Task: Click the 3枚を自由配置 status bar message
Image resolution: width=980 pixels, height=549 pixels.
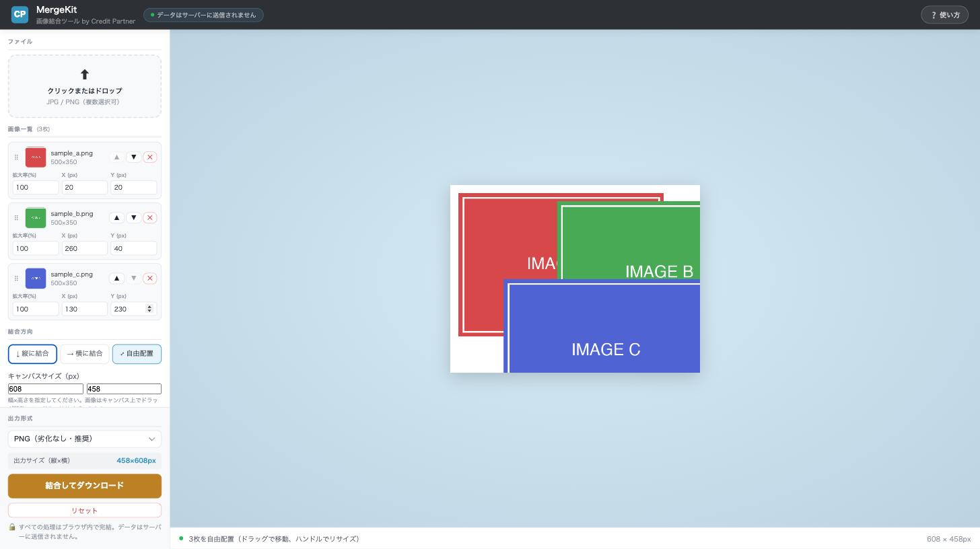Action: pyautogui.click(x=274, y=539)
